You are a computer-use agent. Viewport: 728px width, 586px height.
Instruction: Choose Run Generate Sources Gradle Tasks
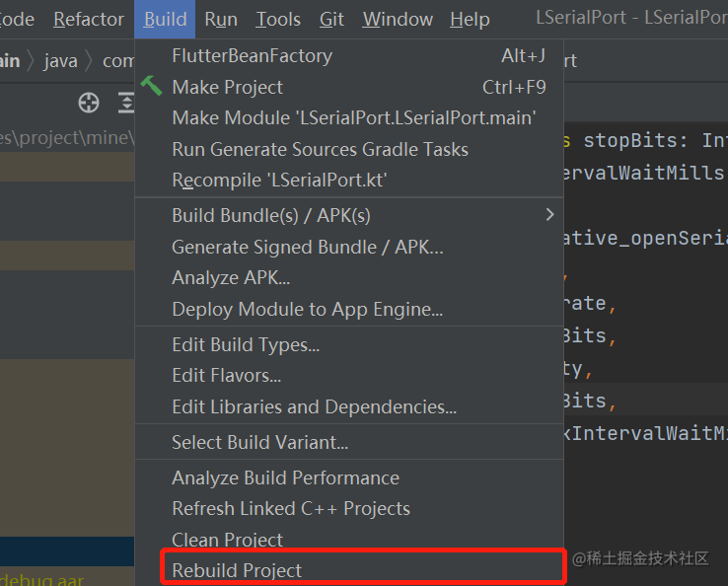pos(349,149)
